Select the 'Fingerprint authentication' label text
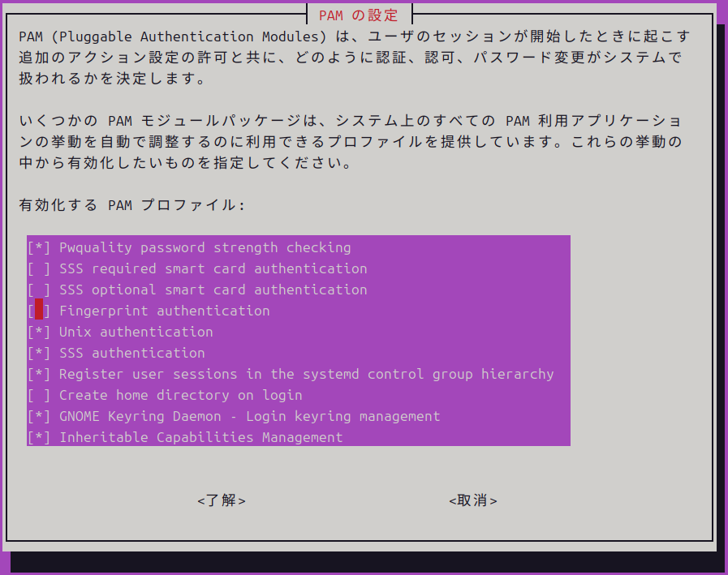Image resolution: width=728 pixels, height=575 pixels. pos(164,311)
